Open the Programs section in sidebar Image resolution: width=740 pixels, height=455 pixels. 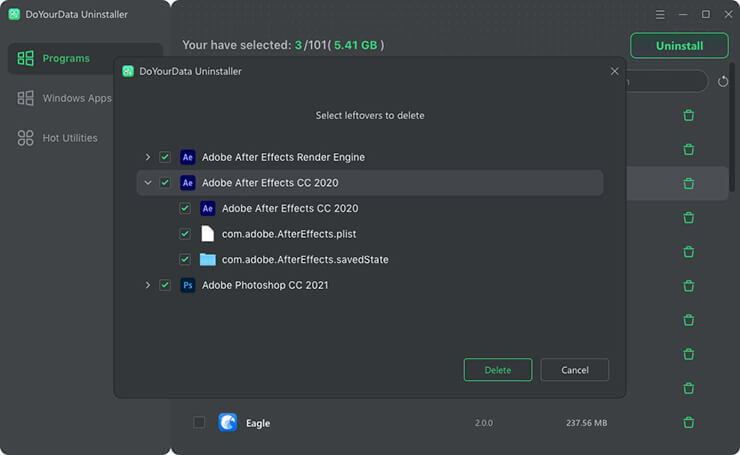(x=85, y=58)
